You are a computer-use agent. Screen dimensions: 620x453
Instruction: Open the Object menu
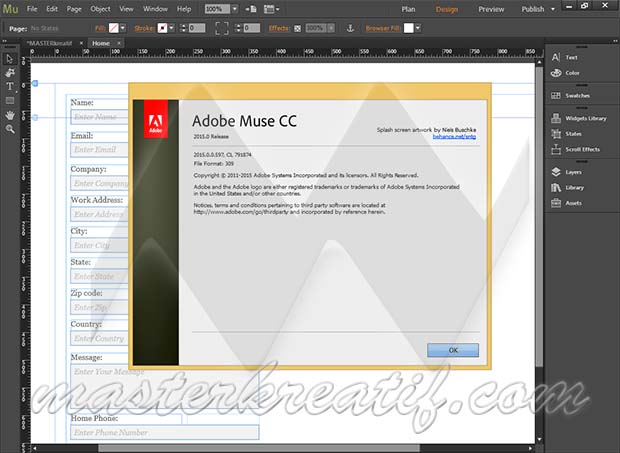tap(100, 9)
